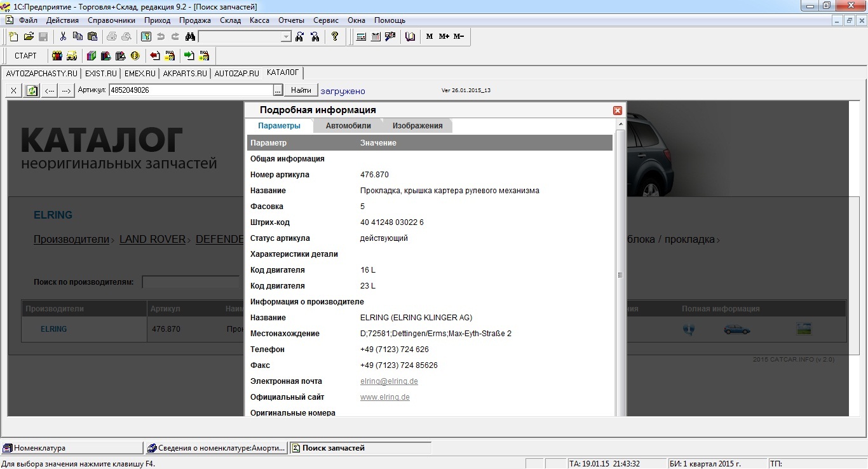868x469 pixels.
Task: Switch to Поиск запчастей window in bottom bar
Action: [x=361, y=448]
